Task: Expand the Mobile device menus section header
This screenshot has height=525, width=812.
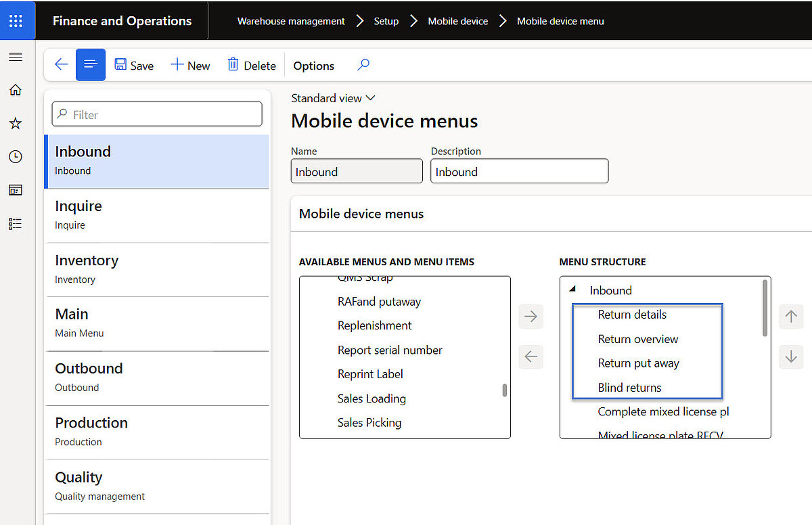Action: click(361, 213)
